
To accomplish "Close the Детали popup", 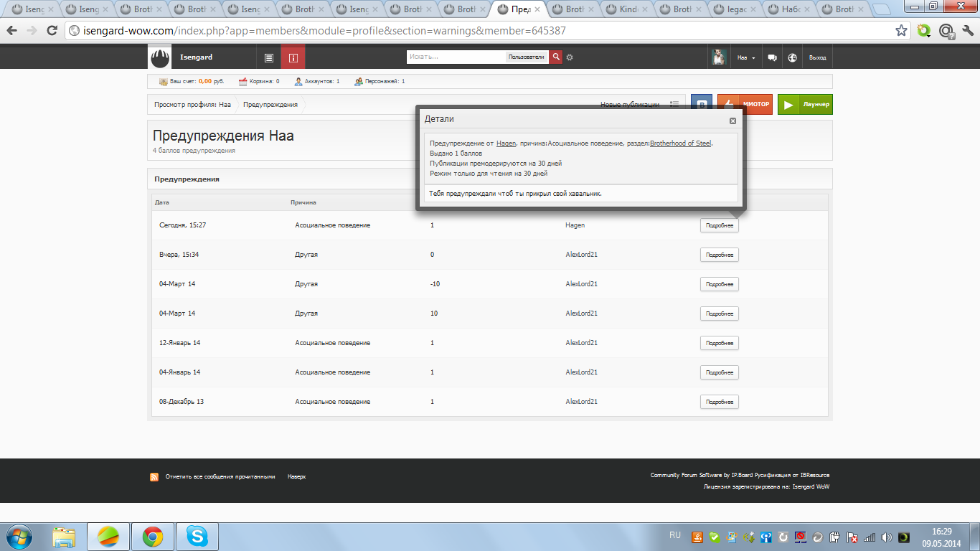I will [732, 121].
